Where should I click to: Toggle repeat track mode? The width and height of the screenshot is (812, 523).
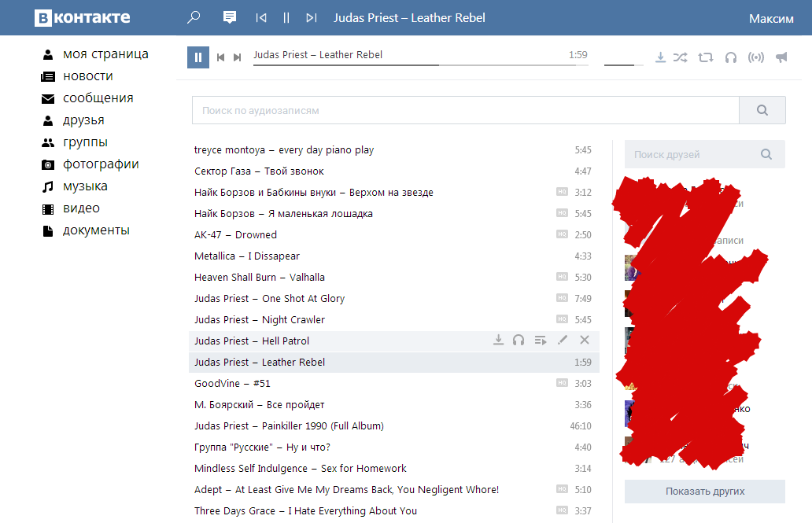tap(705, 57)
